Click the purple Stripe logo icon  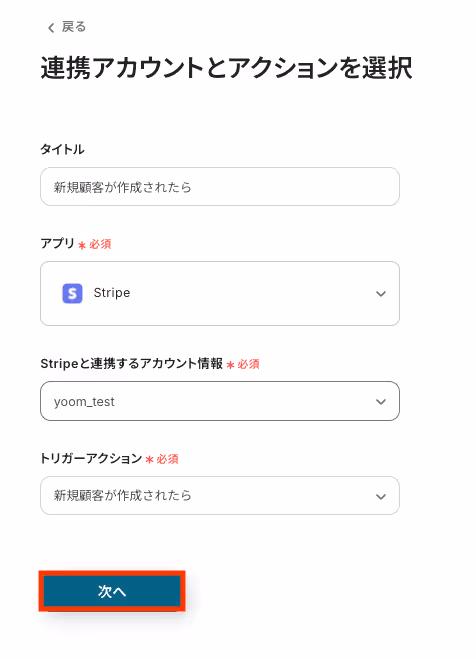[x=72, y=293]
